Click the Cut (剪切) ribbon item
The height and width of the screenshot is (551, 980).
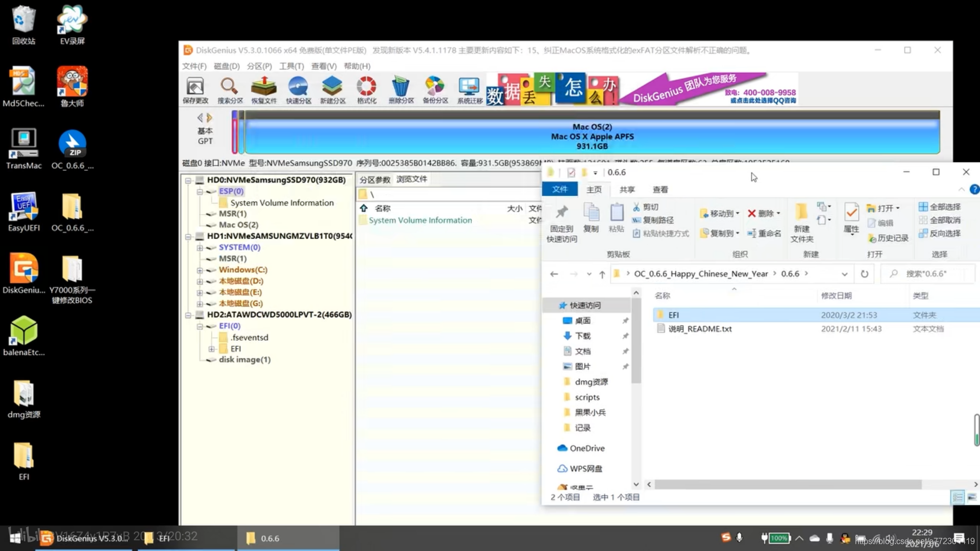pyautogui.click(x=646, y=207)
